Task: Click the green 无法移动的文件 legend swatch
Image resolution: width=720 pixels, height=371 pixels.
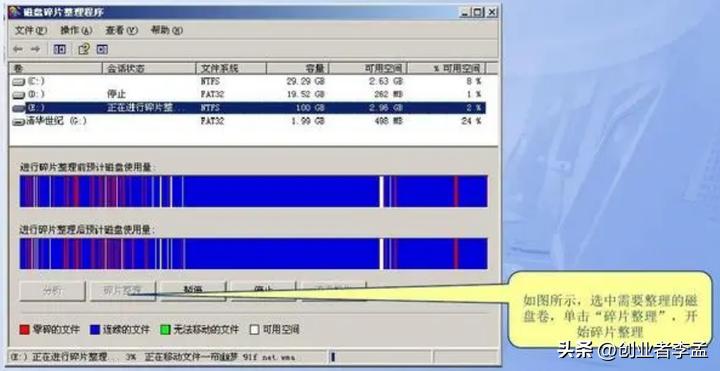Action: point(165,329)
